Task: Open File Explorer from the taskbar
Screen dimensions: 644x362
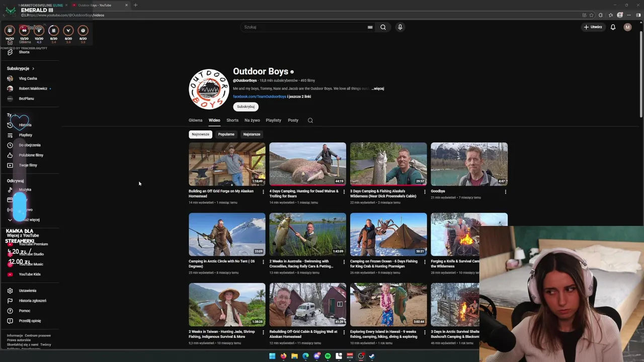Action: pos(294,356)
